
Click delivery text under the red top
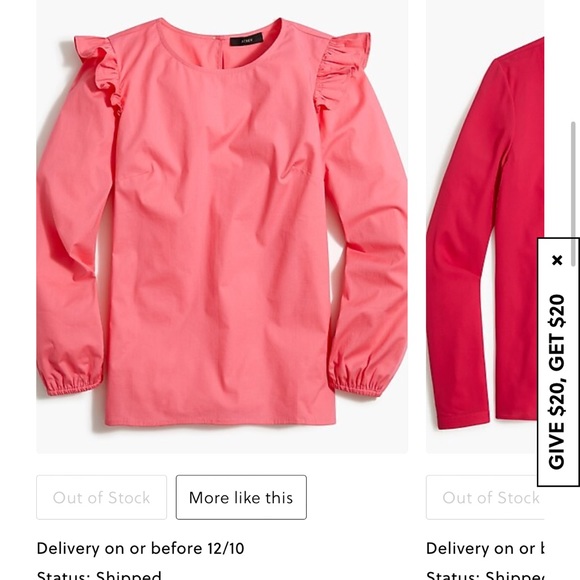(485, 548)
